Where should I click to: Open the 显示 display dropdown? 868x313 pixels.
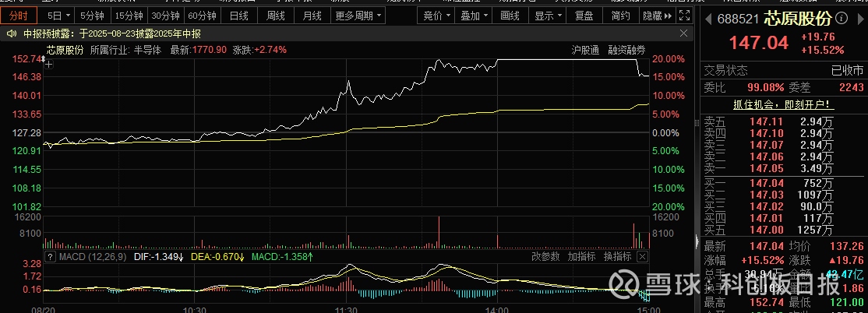[548, 16]
